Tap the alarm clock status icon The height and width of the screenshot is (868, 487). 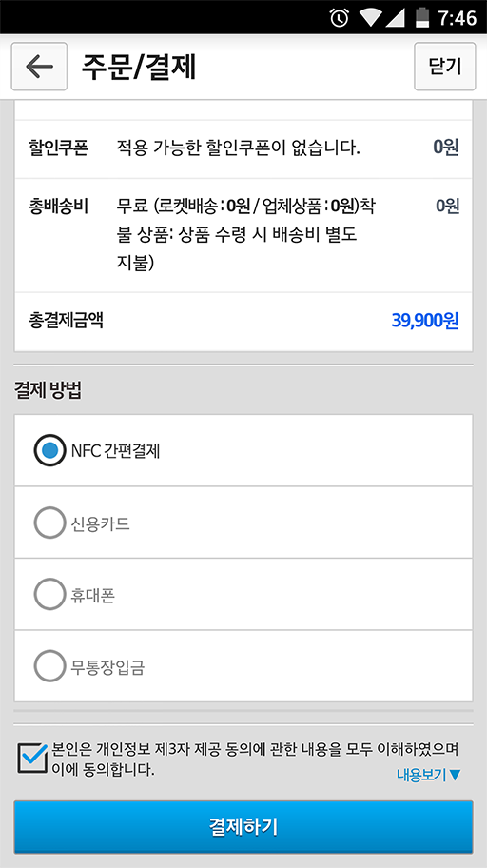click(340, 18)
